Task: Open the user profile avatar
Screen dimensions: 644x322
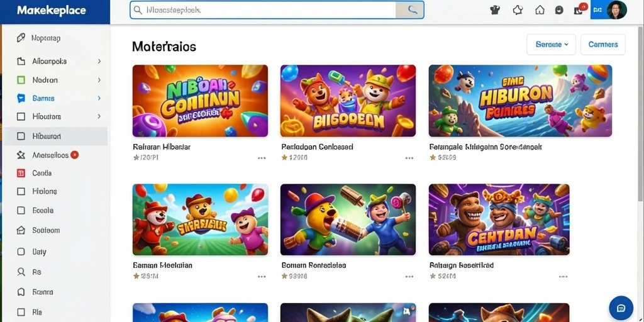Action: pos(616,10)
